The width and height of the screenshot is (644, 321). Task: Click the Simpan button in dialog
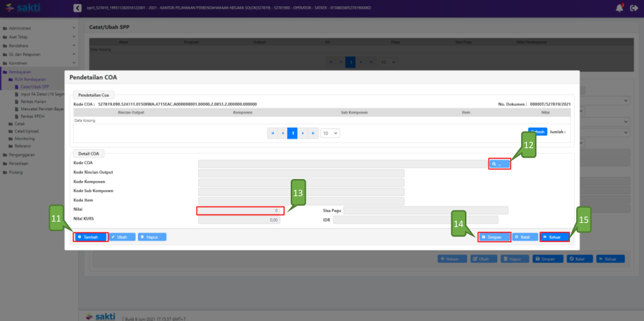pos(493,237)
